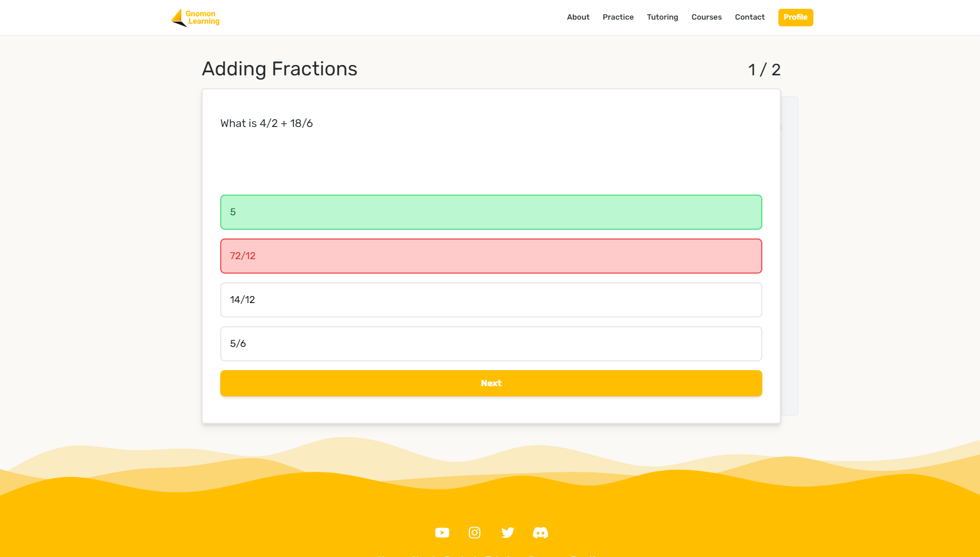Go to the Contact page
Screen dimensions: 980x557
pyautogui.click(x=749, y=17)
